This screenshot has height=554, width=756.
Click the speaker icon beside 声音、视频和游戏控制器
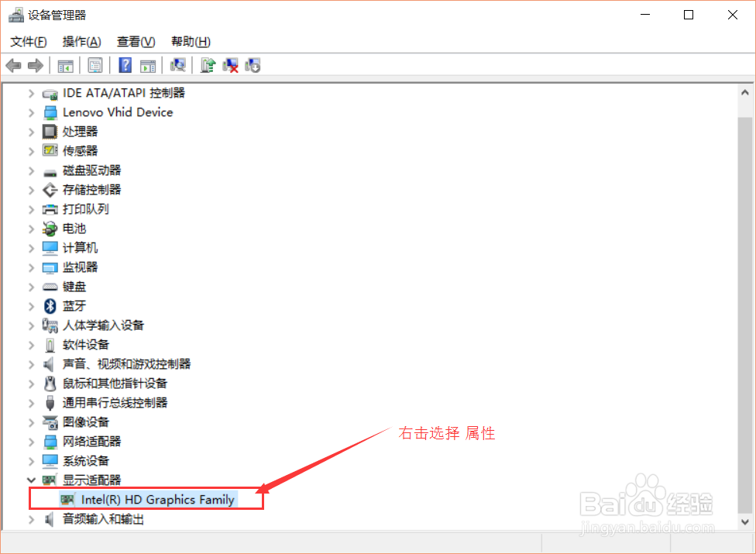pyautogui.click(x=49, y=364)
